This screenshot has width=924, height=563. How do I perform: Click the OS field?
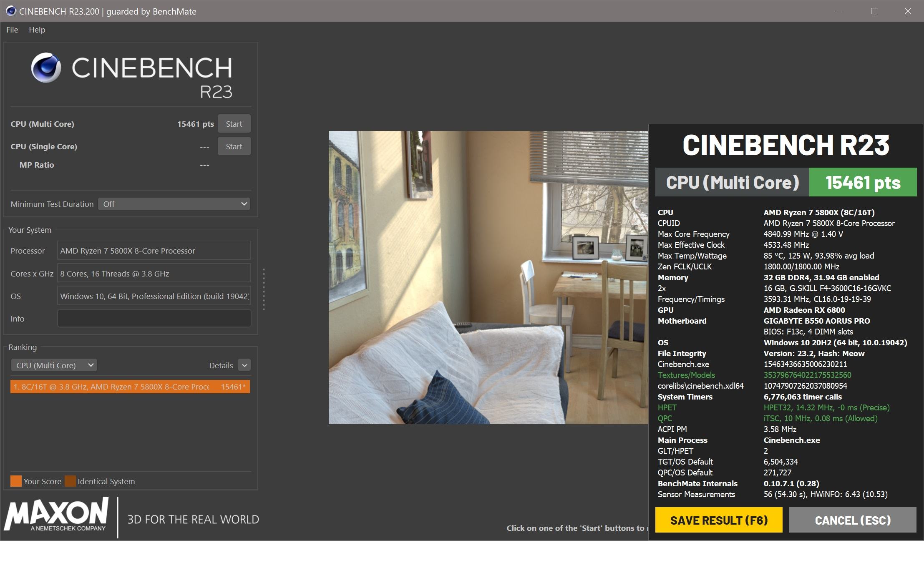[154, 296]
